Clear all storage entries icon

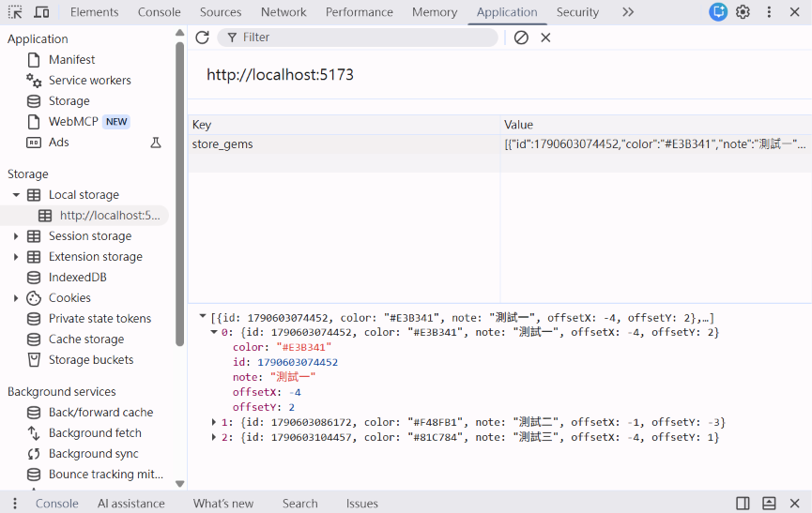(x=521, y=38)
